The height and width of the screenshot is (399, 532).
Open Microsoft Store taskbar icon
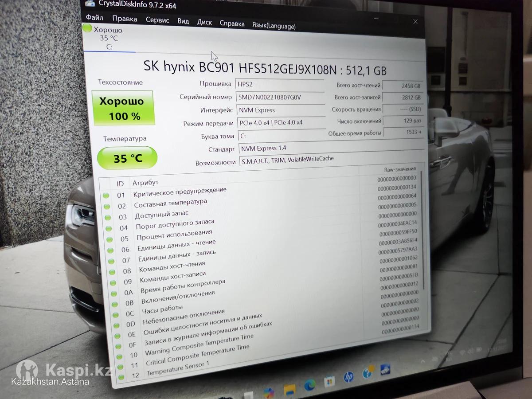click(x=329, y=382)
